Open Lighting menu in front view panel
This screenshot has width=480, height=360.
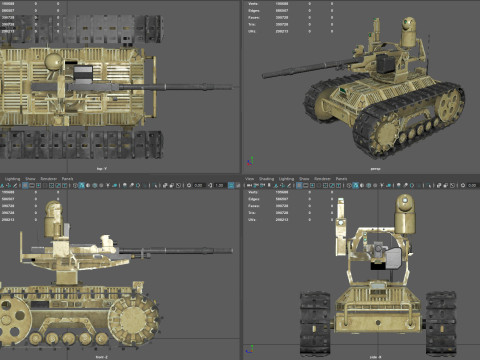12,179
